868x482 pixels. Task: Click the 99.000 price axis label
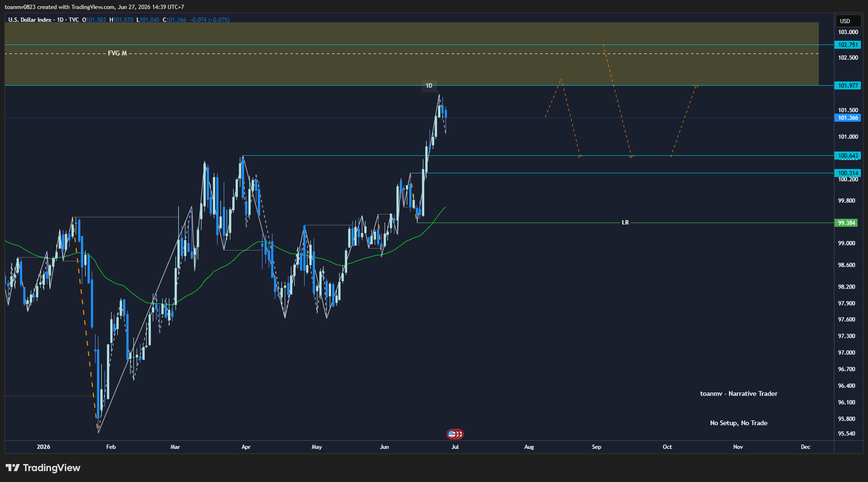pos(847,243)
